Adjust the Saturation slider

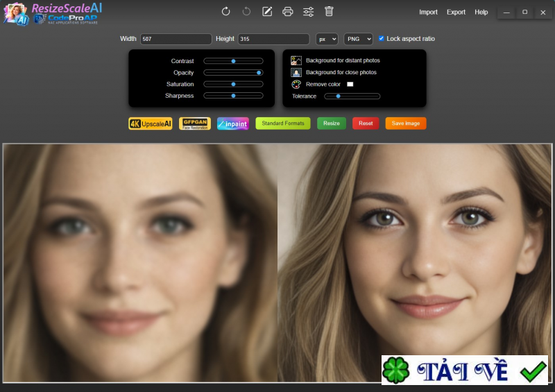[233, 84]
